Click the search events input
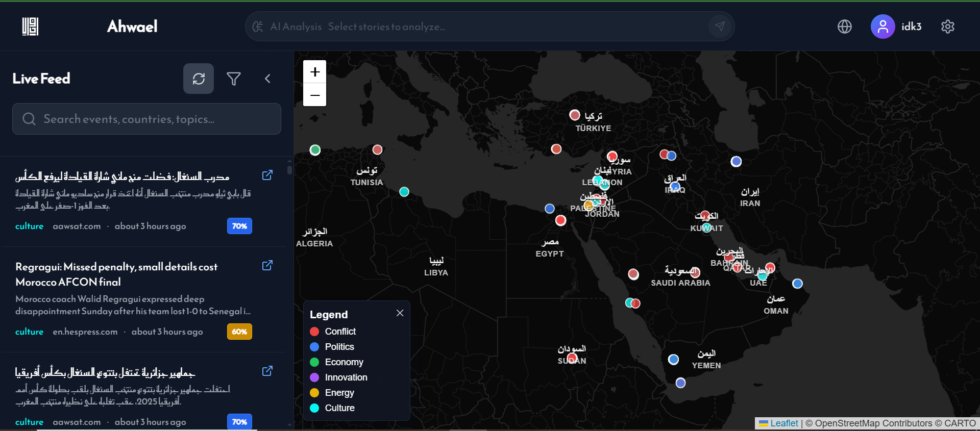Image resolution: width=980 pixels, height=431 pixels. 146,119
